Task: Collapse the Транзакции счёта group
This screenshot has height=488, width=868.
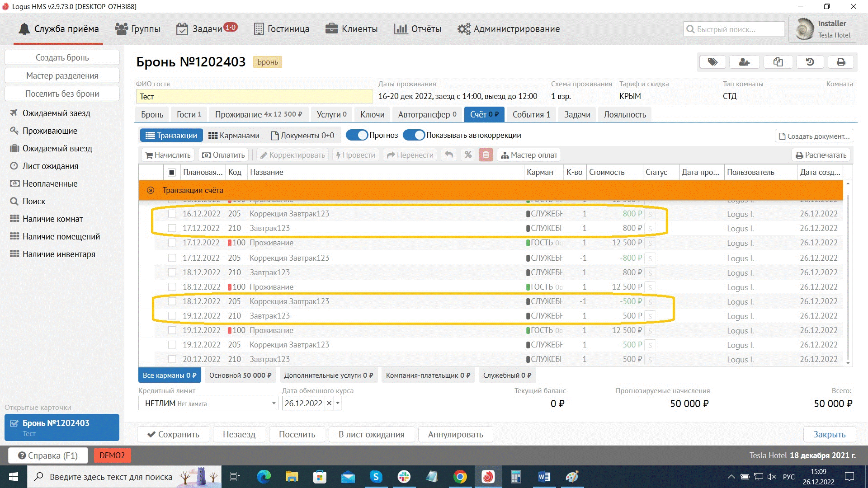Action: (x=151, y=190)
